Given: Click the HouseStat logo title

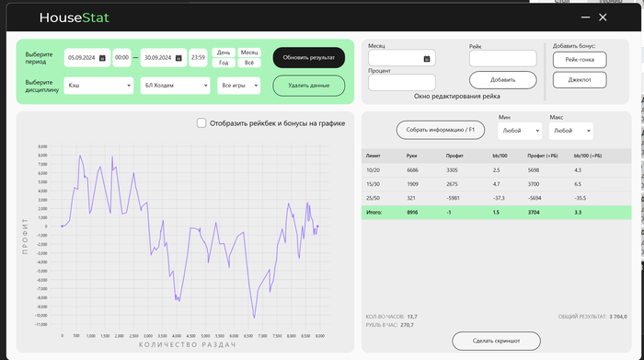Looking at the screenshot, I should click(75, 17).
